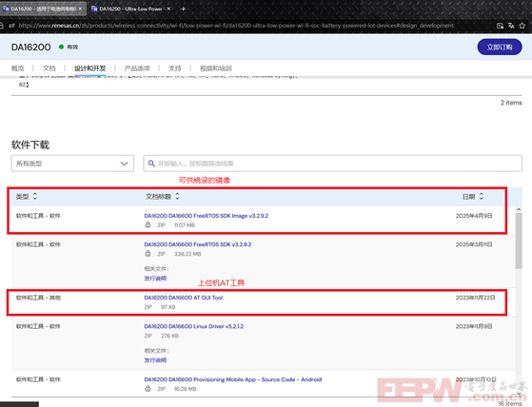Open Provisioning Mobile App Source Code Android link
The height and width of the screenshot is (407, 532).
pos(233,379)
